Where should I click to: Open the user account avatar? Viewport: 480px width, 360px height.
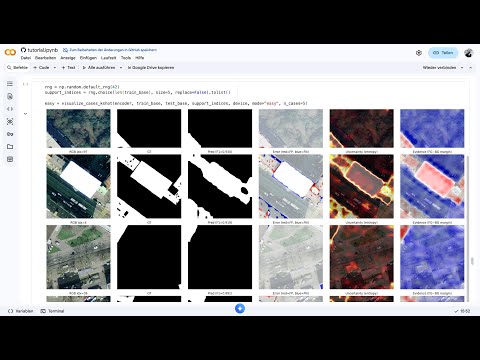469,53
